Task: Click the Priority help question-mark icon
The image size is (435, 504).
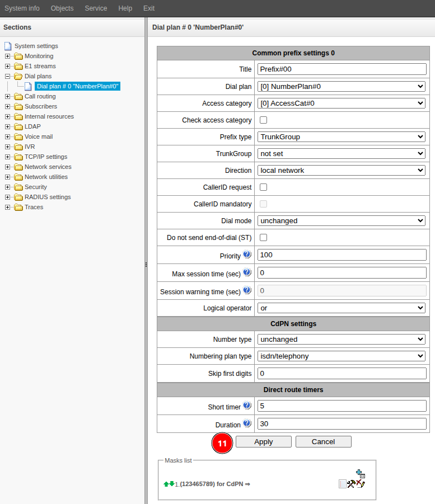Action: click(247, 255)
